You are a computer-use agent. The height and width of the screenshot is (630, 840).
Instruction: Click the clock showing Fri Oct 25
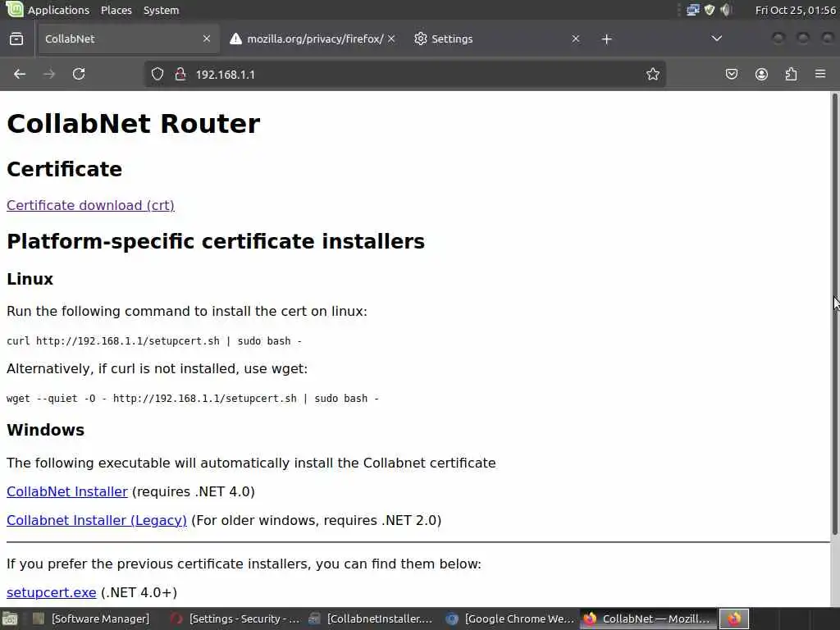(x=795, y=10)
